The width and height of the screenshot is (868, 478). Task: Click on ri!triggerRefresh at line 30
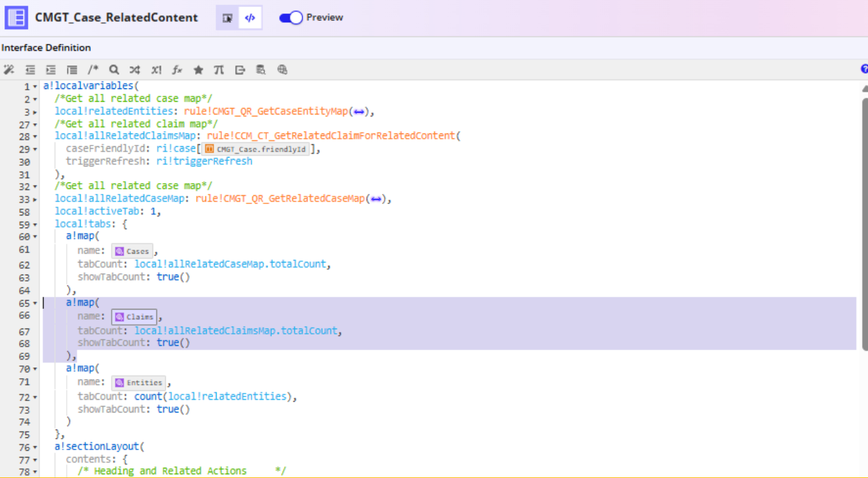[x=204, y=161]
